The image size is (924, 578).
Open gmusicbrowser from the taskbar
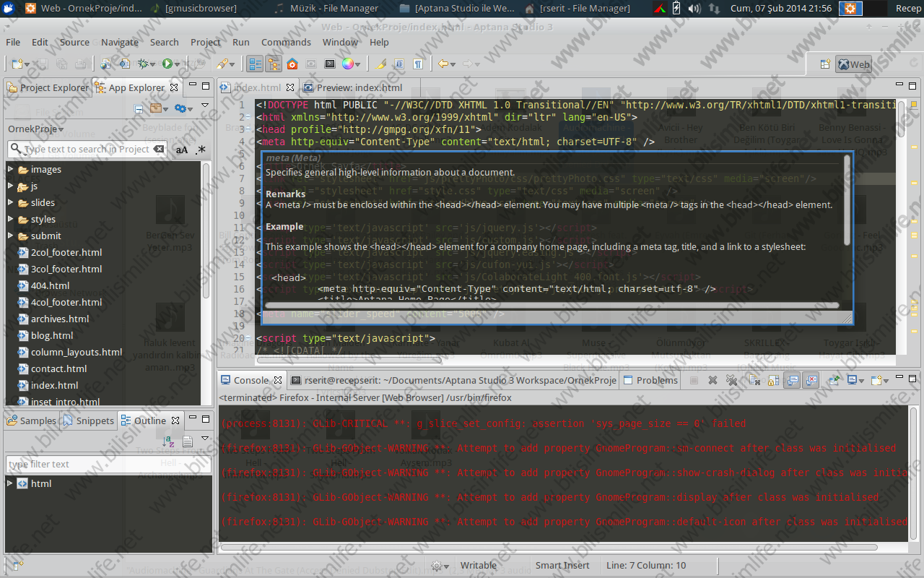(x=194, y=9)
